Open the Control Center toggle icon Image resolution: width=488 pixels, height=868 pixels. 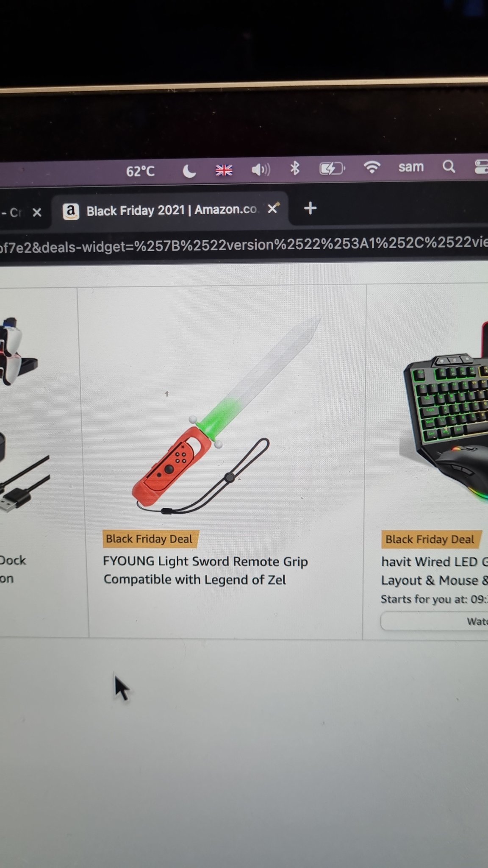pos(481,167)
